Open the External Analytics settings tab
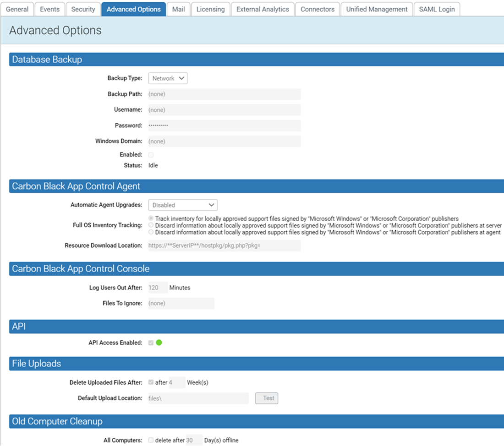Image resolution: width=504 pixels, height=446 pixels. [x=263, y=9]
